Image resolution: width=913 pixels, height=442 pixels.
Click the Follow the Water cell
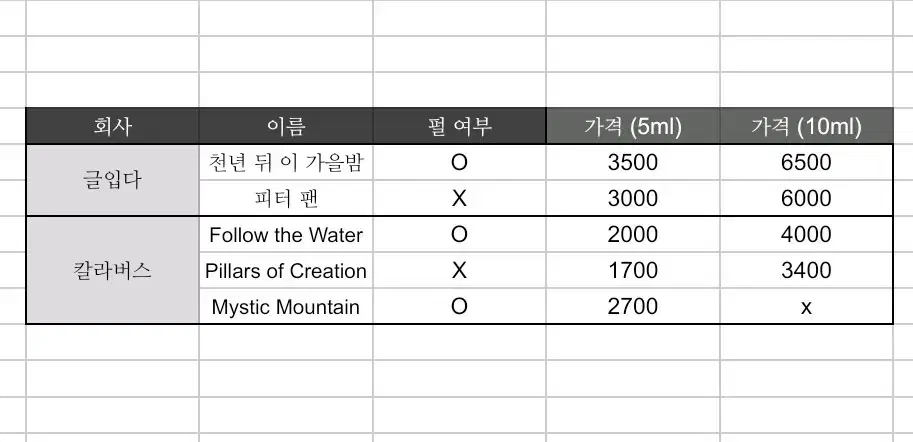coord(286,235)
